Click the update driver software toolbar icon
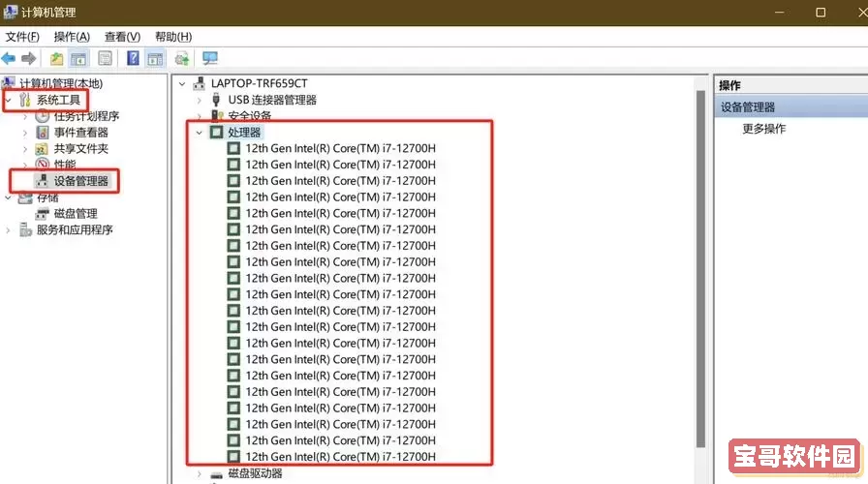868x484 pixels. tap(182, 58)
